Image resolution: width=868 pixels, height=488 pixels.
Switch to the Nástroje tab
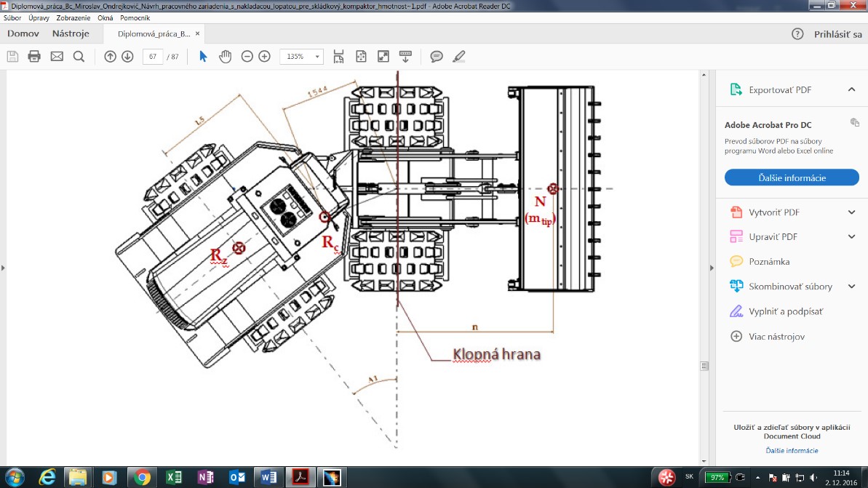pos(71,33)
